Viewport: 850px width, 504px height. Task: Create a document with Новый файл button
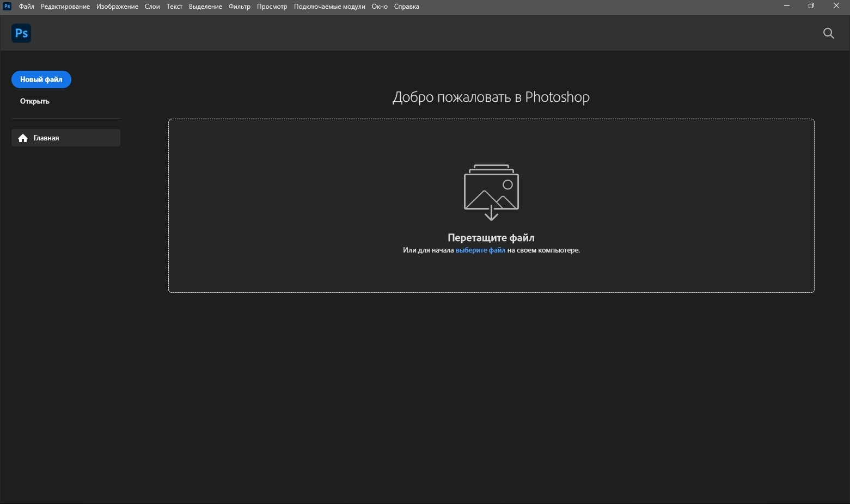[41, 79]
